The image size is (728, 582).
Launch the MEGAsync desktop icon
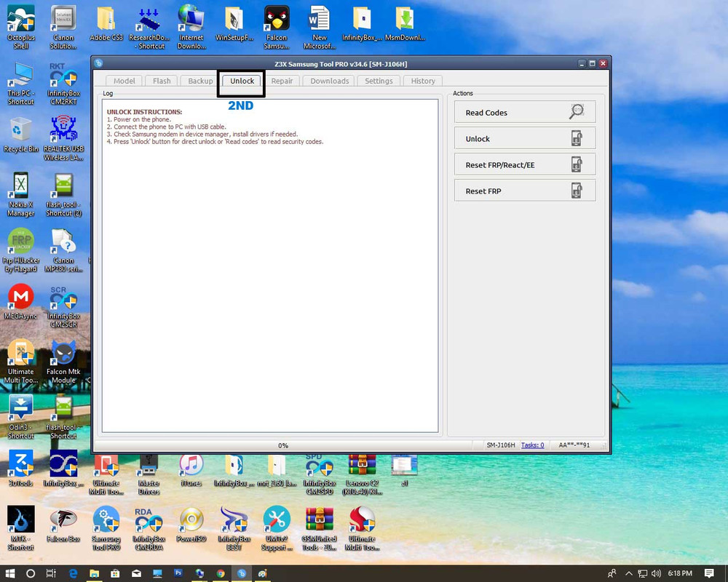[x=21, y=302]
